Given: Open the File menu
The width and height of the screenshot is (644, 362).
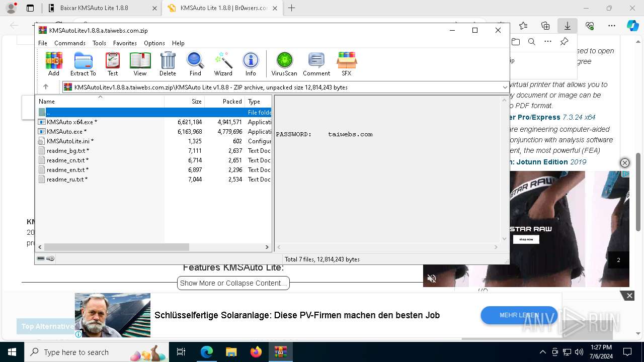Looking at the screenshot, I should (43, 43).
